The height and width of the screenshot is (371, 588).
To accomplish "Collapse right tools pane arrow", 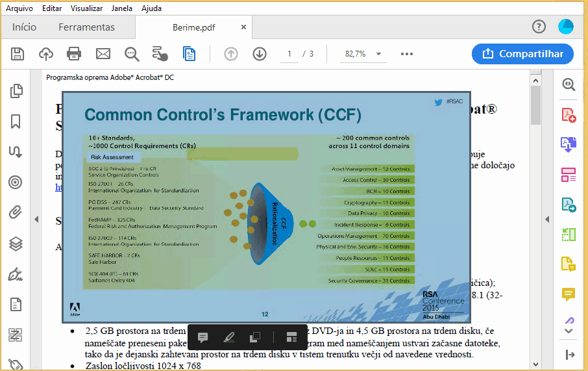I will click(547, 220).
